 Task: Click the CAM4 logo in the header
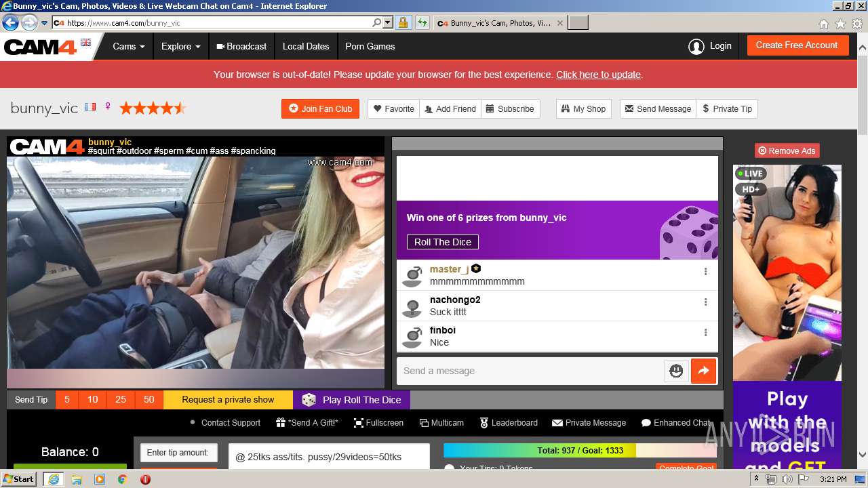[41, 47]
